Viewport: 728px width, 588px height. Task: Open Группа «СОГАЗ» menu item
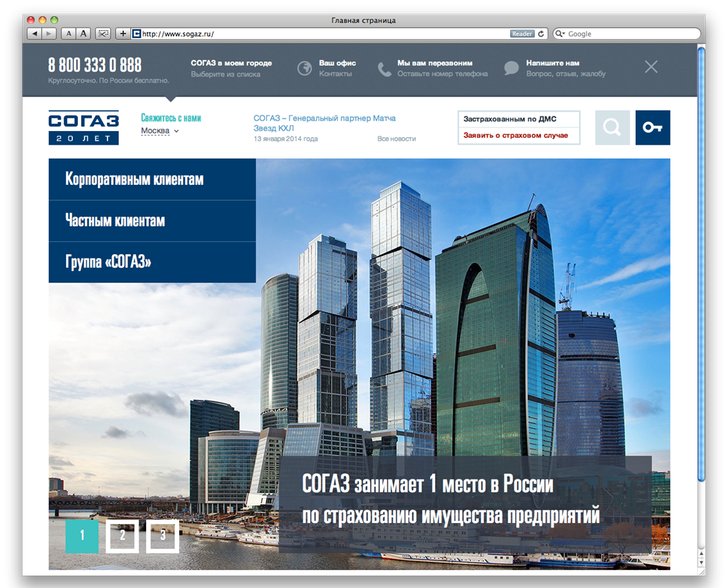152,262
